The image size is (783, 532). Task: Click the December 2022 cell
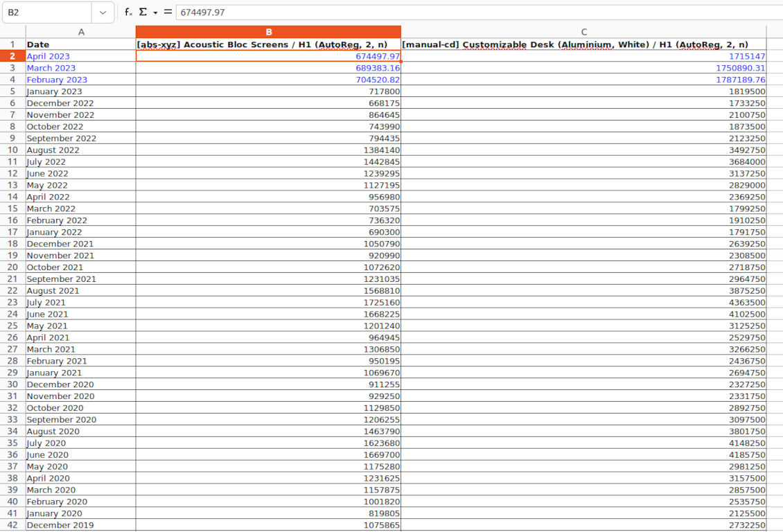click(81, 103)
